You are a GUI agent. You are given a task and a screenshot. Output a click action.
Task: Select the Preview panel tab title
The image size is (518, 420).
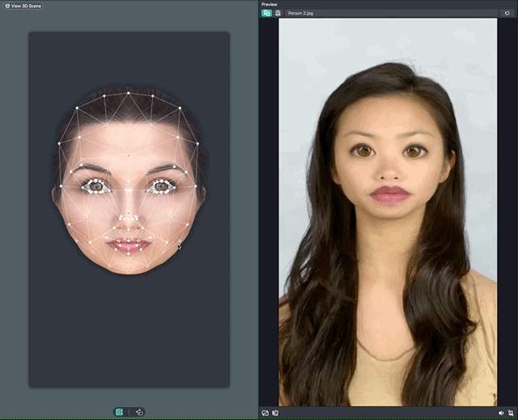[x=270, y=4]
